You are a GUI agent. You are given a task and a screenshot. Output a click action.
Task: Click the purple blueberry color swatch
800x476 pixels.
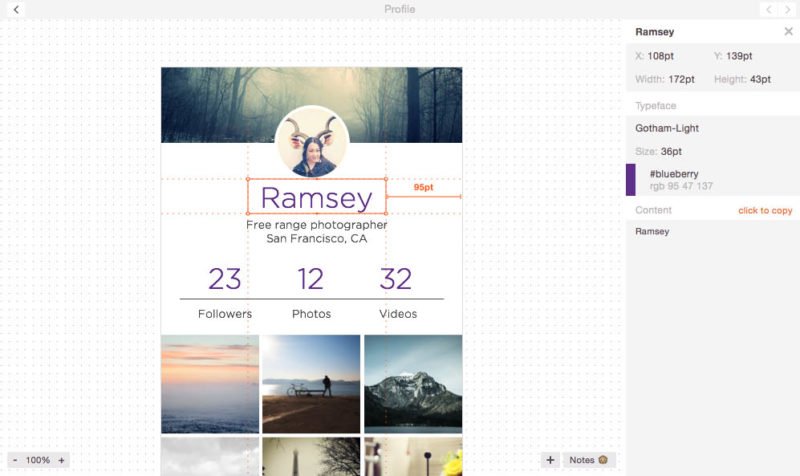pos(631,180)
